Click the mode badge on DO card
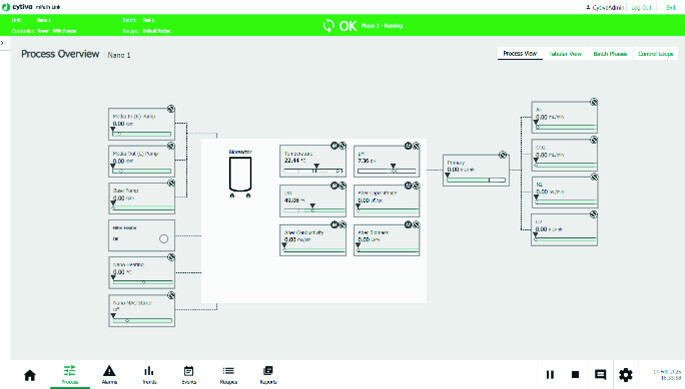685x389 pixels. (x=334, y=186)
